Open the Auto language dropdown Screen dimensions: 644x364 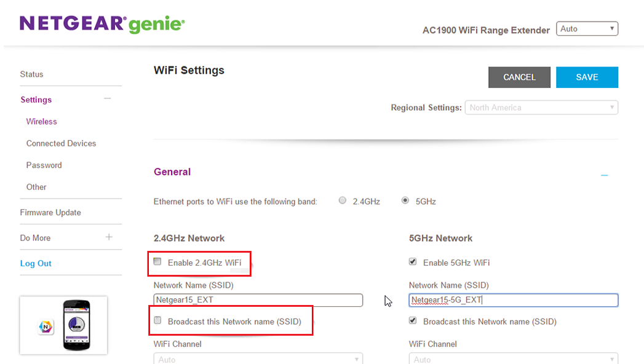[x=587, y=29]
